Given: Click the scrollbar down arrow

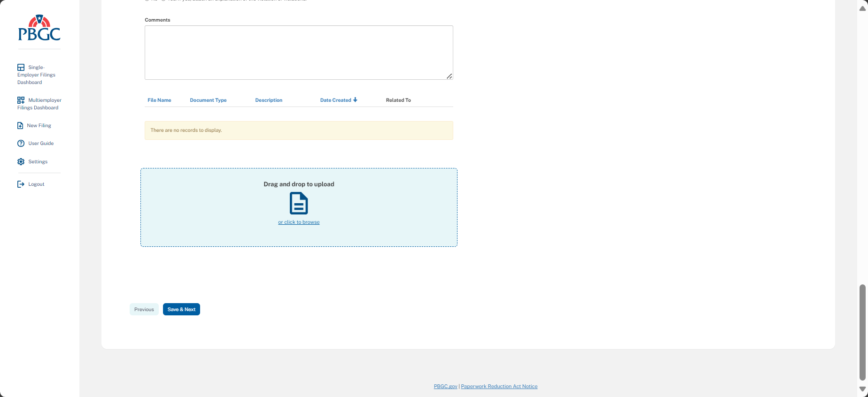Looking at the screenshot, I should 862,389.
